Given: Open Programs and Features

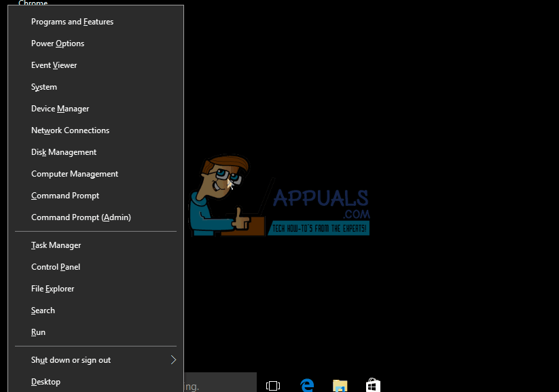Looking at the screenshot, I should click(72, 22).
